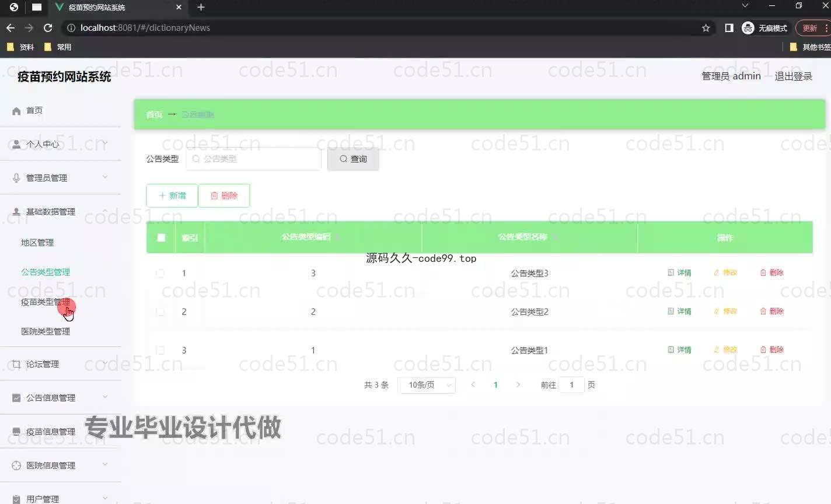Click 退出登录 to log out

[793, 76]
